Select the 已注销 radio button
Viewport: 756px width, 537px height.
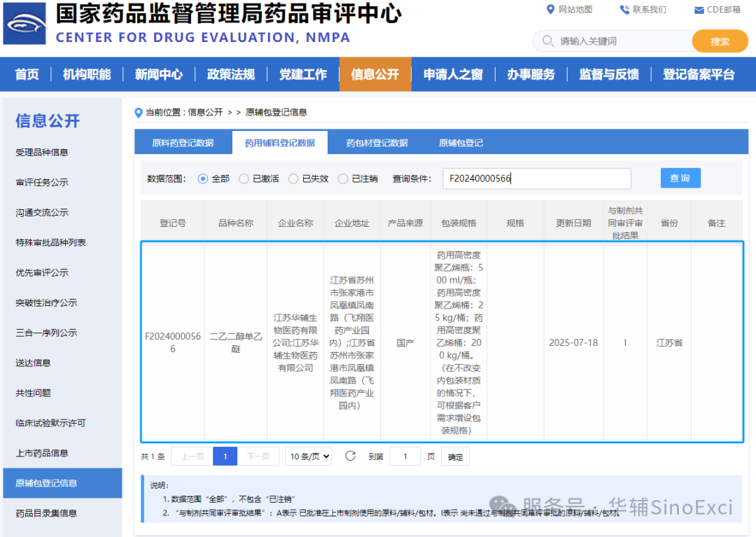tap(343, 179)
